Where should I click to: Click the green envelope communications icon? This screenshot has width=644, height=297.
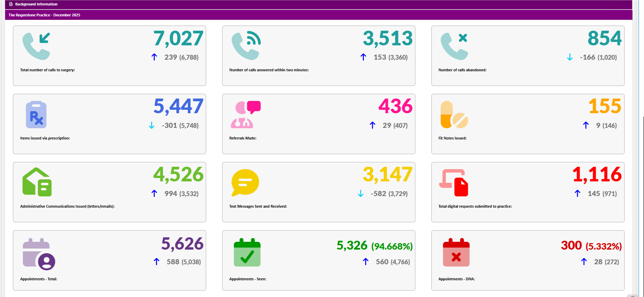(x=37, y=182)
